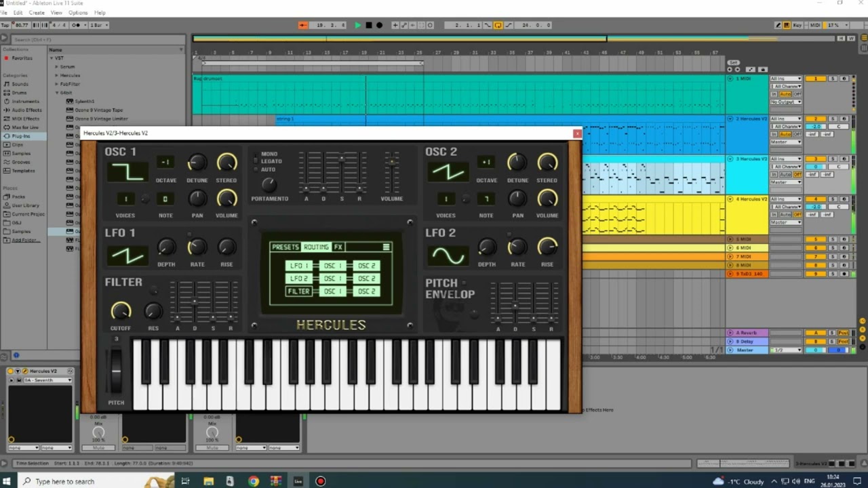Image resolution: width=868 pixels, height=488 pixels.
Task: Open track 1 All Ins input dropdown
Action: 786,79
